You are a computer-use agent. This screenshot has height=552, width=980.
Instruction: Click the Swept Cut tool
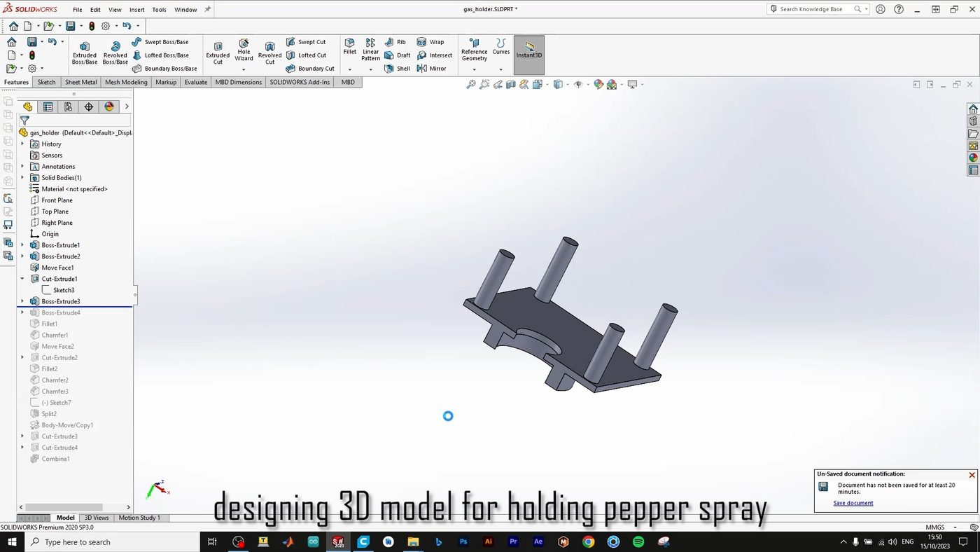(x=306, y=42)
